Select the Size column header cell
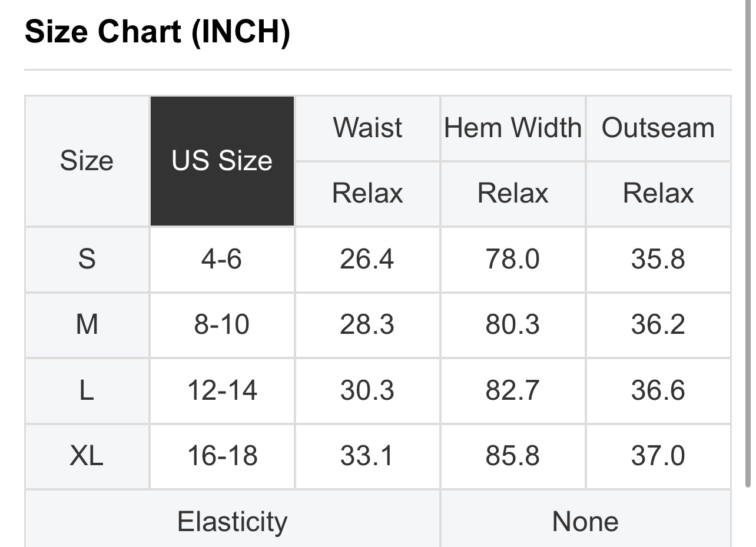The image size is (756, 547). click(87, 161)
